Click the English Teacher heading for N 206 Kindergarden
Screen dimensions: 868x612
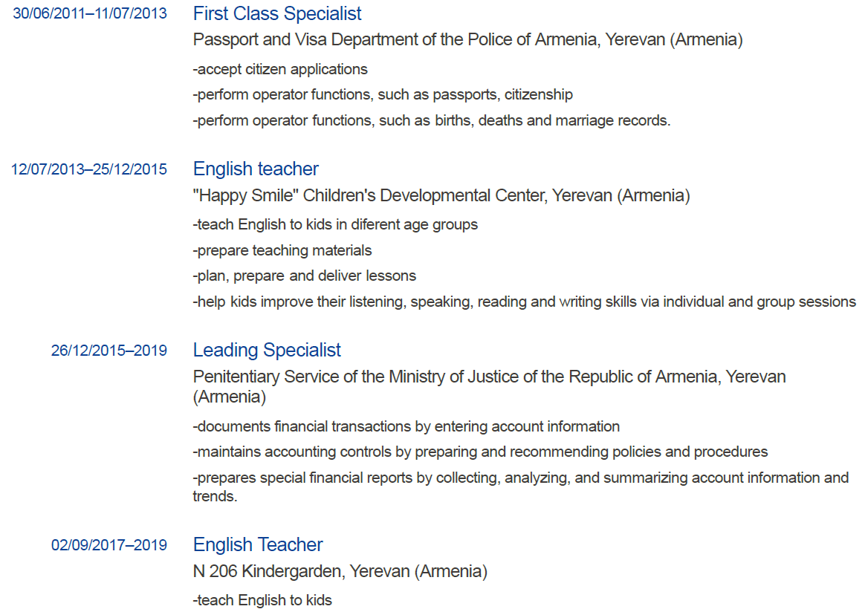coord(257,544)
